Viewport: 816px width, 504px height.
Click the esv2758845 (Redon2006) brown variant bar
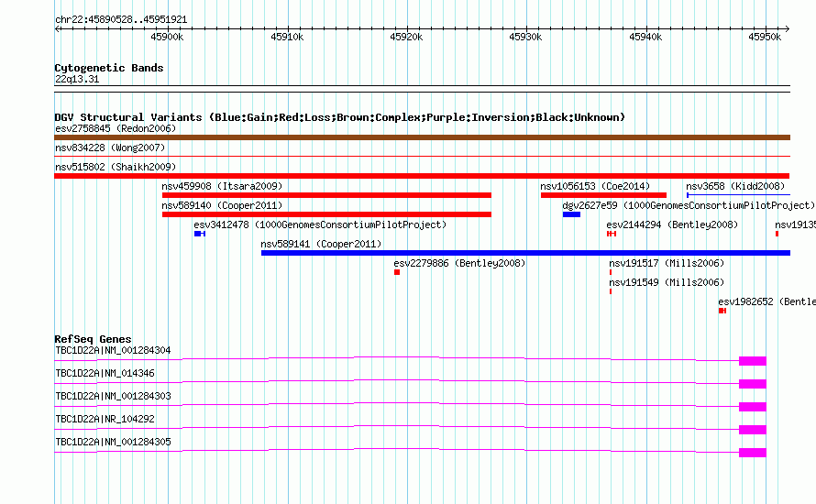pyautogui.click(x=422, y=137)
